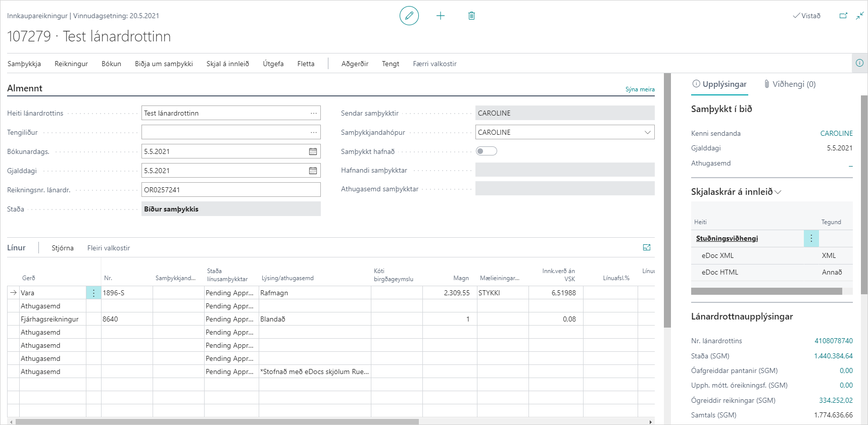This screenshot has height=425, width=868.
Task: Expand the Línur section to full view
Action: (x=647, y=247)
